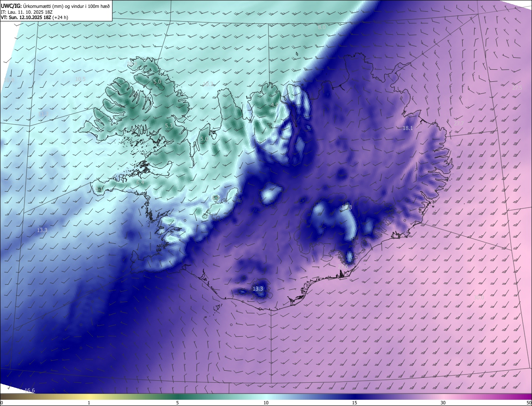
Task: Click the '0' label on the color scale
Action: pyautogui.click(x=2, y=403)
